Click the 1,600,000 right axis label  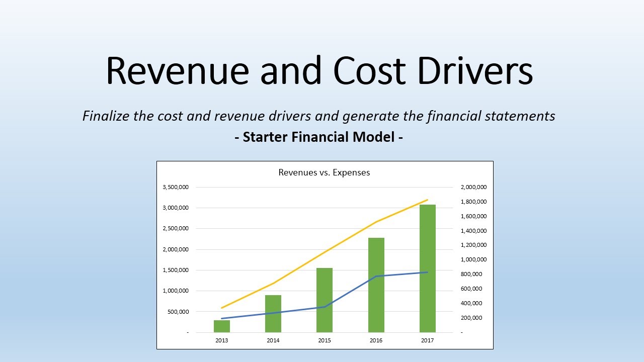tap(473, 216)
